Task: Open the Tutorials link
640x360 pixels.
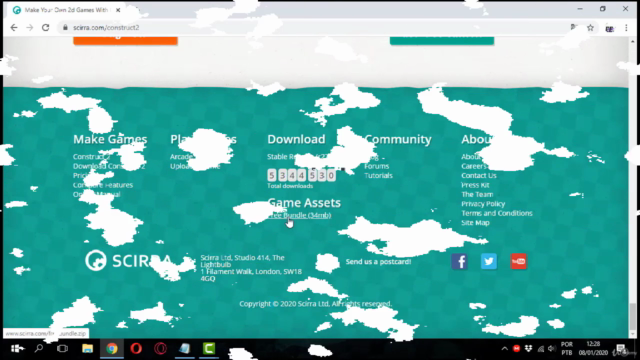Action: coord(378,176)
